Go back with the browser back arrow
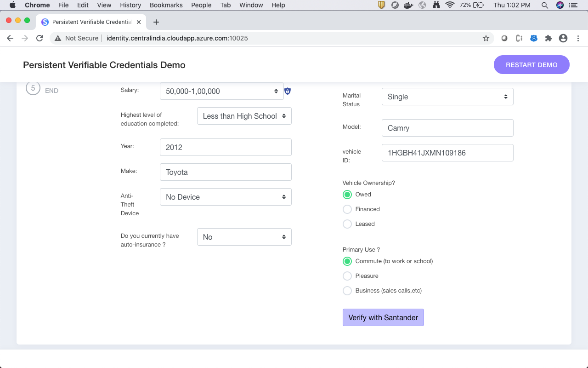The width and height of the screenshot is (588, 368). pyautogui.click(x=10, y=38)
